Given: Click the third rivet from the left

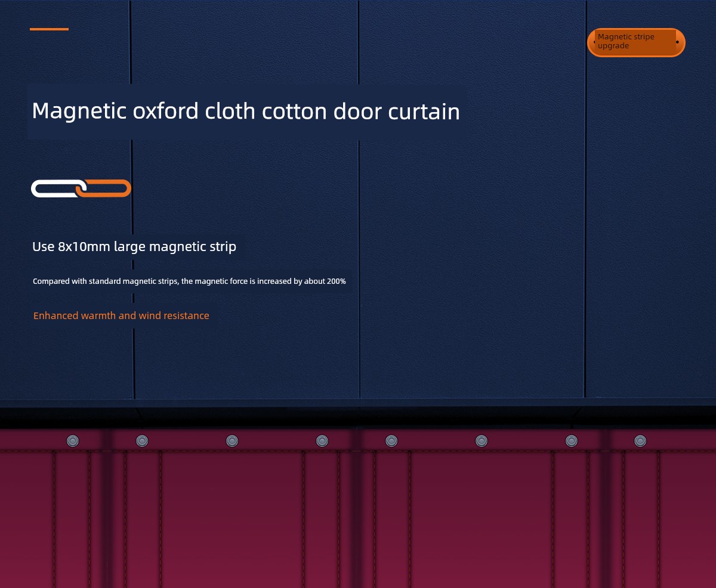Looking at the screenshot, I should pos(232,441).
